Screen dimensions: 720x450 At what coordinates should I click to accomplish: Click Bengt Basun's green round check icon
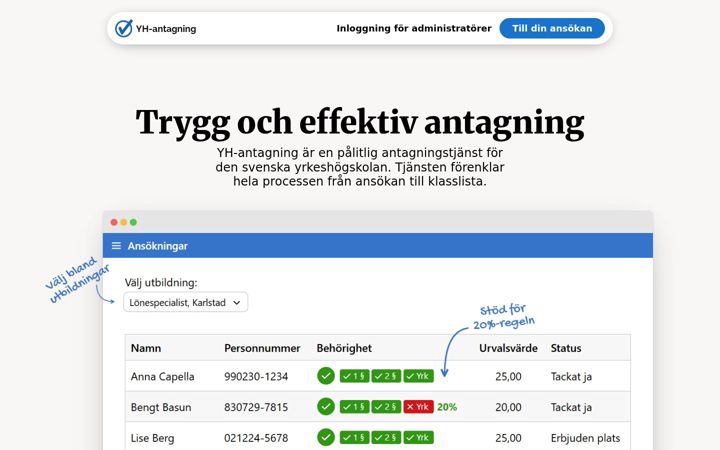326,406
